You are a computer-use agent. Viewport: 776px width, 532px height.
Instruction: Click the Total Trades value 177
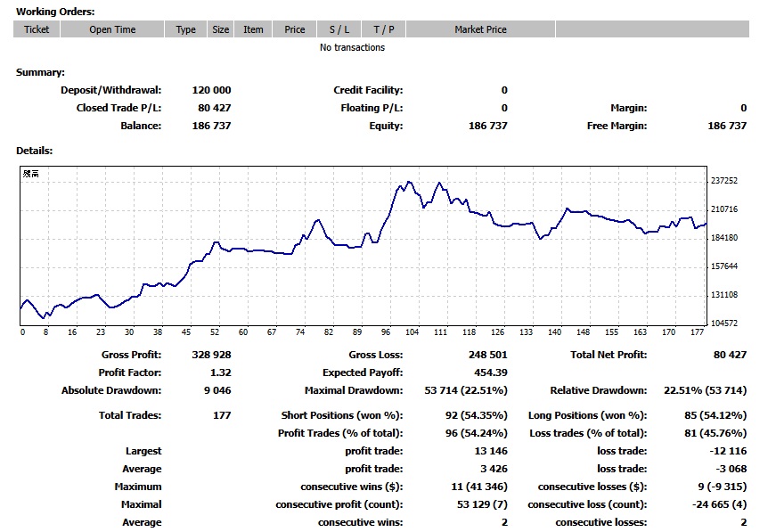tap(222, 415)
